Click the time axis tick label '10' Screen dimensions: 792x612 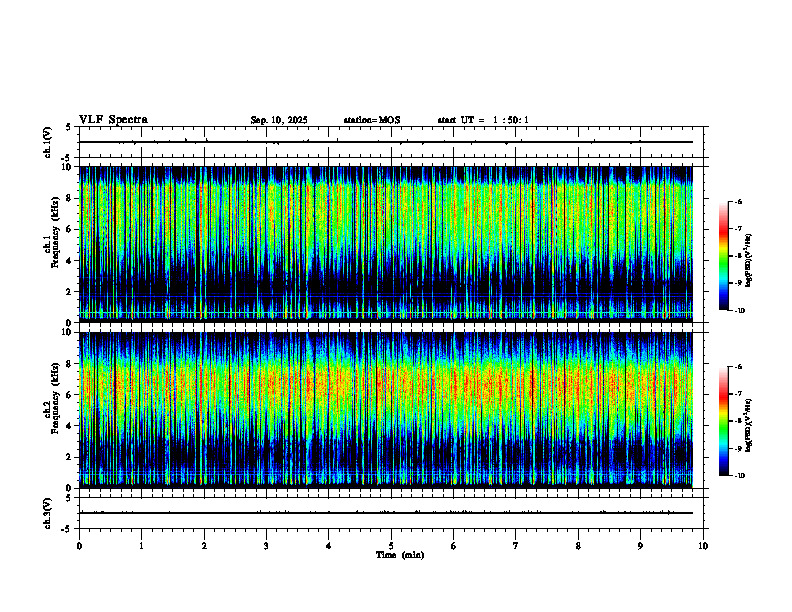tap(703, 546)
